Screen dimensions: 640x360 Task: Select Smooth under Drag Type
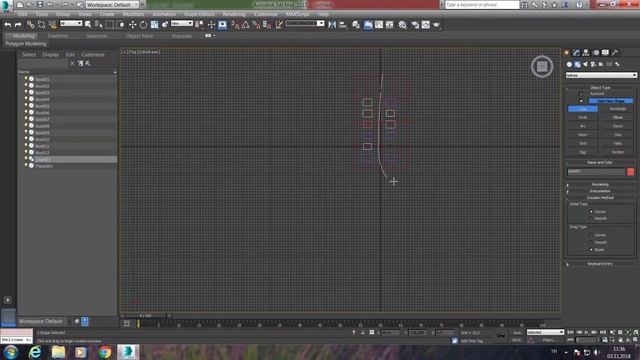click(591, 242)
